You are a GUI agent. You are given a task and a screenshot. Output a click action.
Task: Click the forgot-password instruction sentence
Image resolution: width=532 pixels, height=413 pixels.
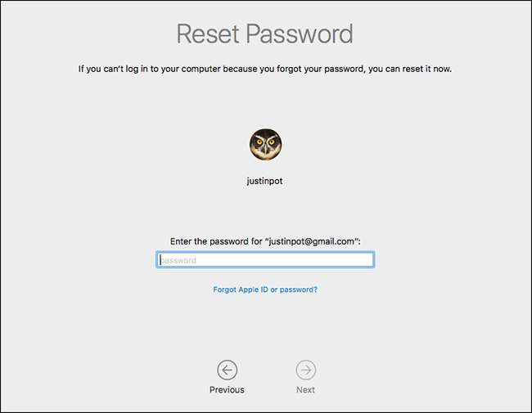pyautogui.click(x=265, y=69)
